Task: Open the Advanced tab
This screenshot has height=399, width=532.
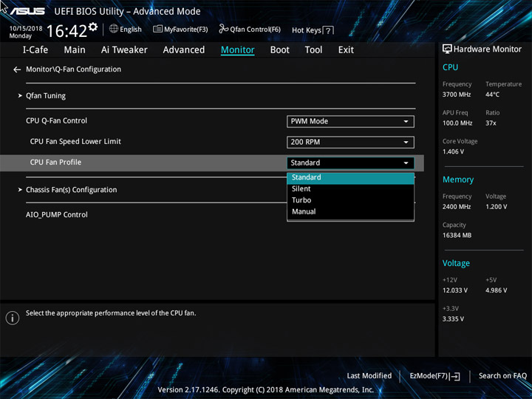Action: [184, 50]
